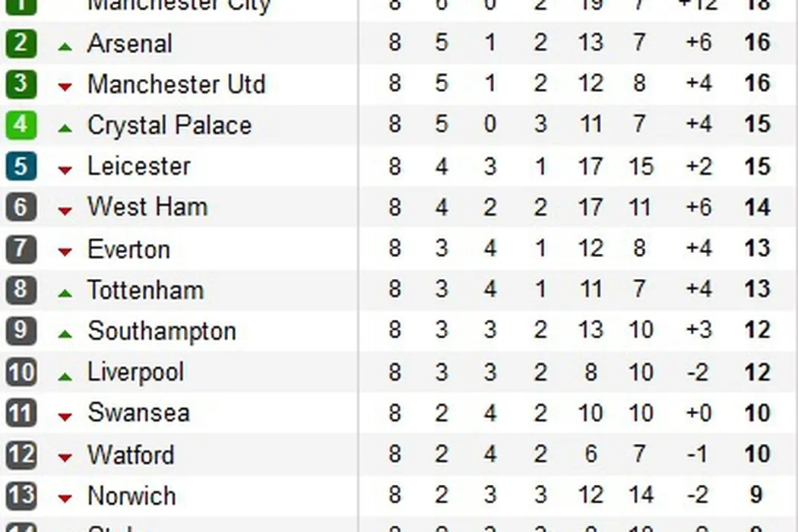Screen dimensions: 798x532
Task: Open the Manchester Utd team link
Action: pyautogui.click(x=176, y=84)
